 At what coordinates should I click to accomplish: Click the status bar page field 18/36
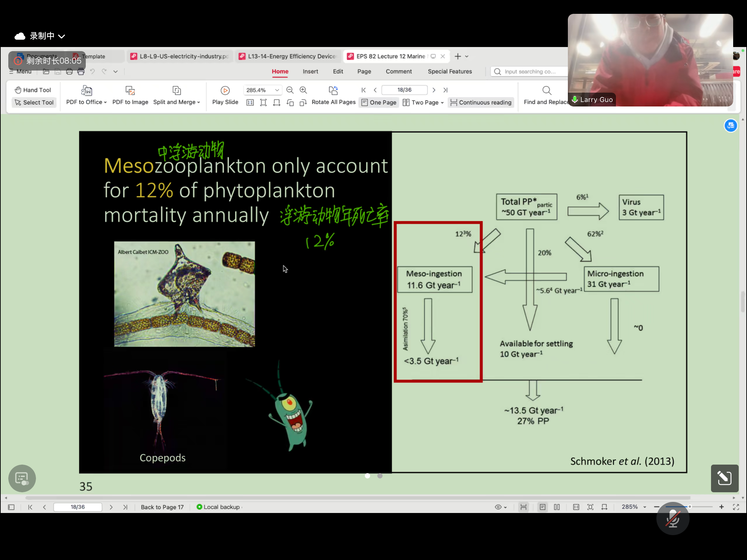[77, 507]
